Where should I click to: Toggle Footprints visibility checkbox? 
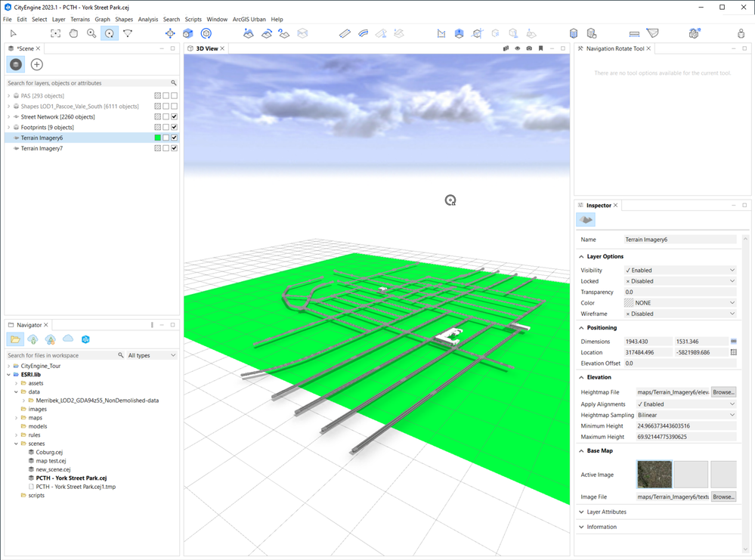point(175,127)
